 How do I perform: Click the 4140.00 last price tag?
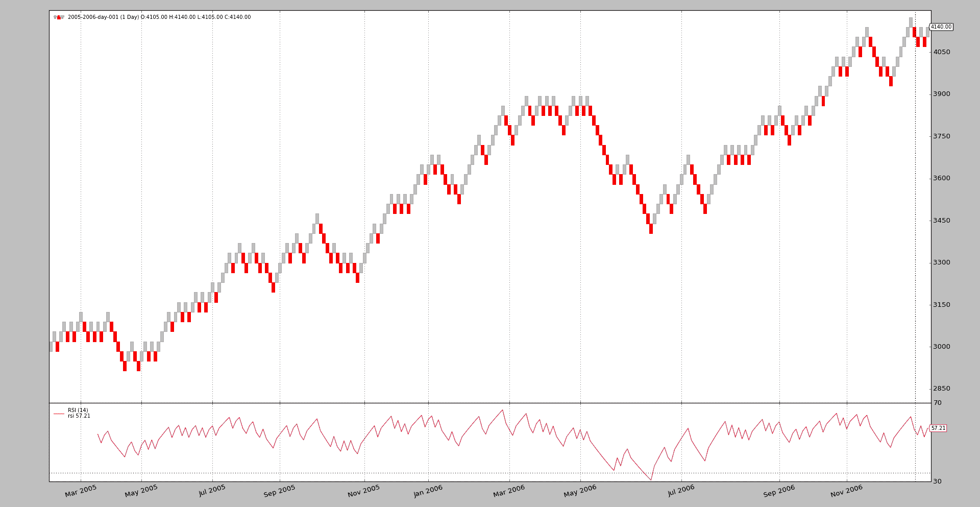click(941, 27)
